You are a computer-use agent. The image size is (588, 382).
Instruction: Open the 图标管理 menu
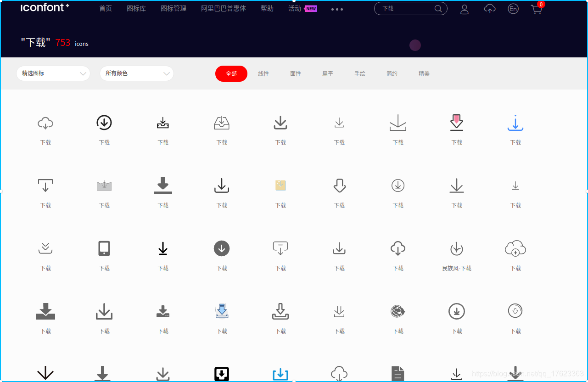[174, 8]
